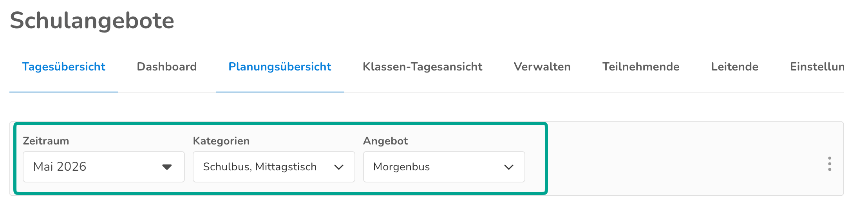Click the Angebot field label
This screenshot has height=213, width=868.
point(385,141)
